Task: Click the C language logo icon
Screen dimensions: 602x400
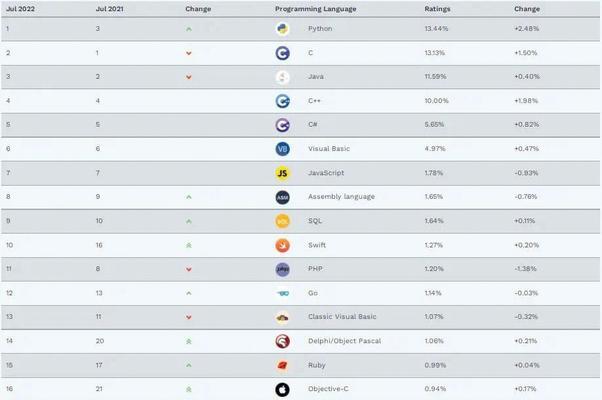Action: click(x=282, y=52)
